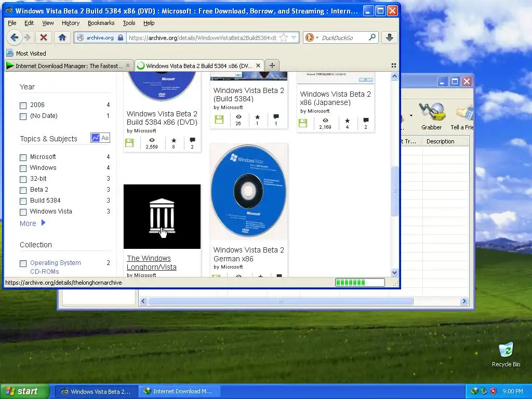Click Operating System CD-ROMs collection link
The height and width of the screenshot is (399, 532).
pos(55,267)
